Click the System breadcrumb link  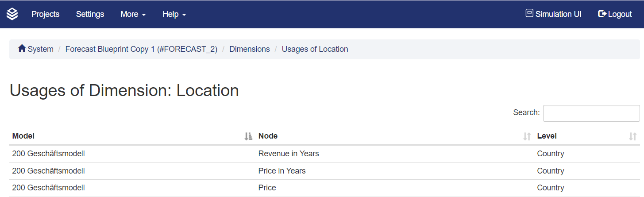40,49
